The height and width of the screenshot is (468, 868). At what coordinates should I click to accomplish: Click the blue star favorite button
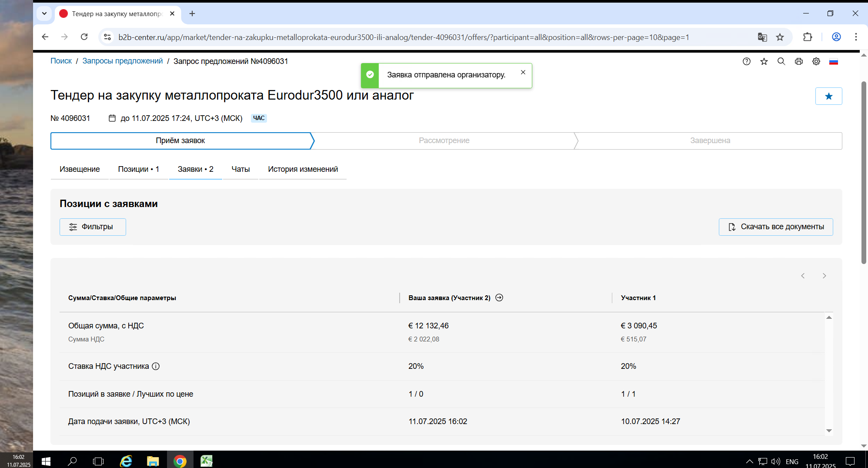click(829, 96)
